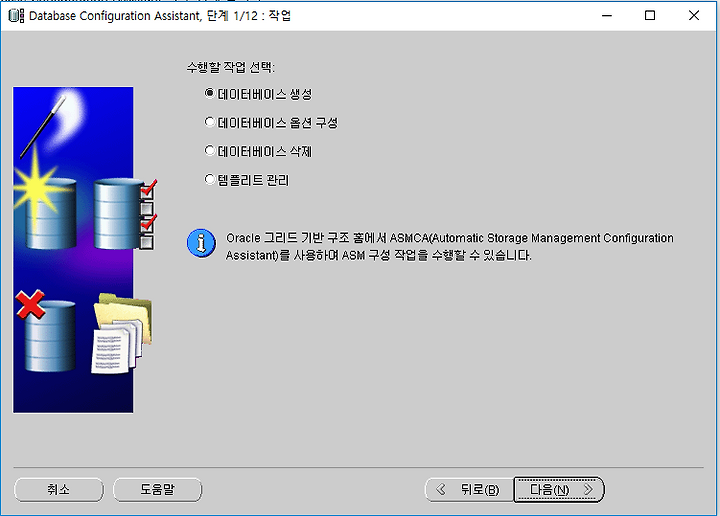
Task: Minimize the Database Configuration Assistant window
Action: click(607, 16)
